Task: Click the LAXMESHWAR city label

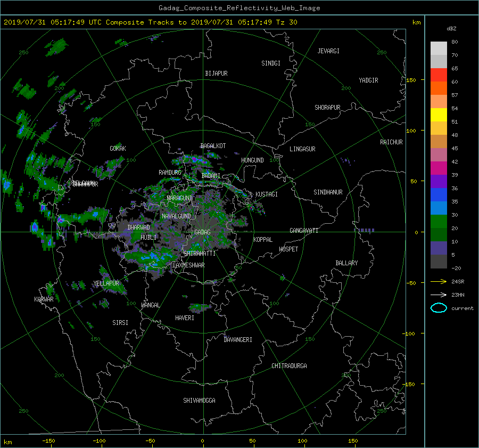Action: [x=188, y=265]
